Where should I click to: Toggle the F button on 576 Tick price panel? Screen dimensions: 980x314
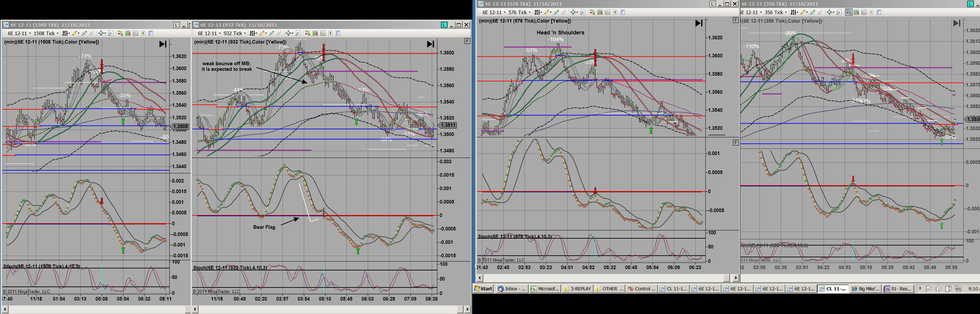click(x=736, y=20)
